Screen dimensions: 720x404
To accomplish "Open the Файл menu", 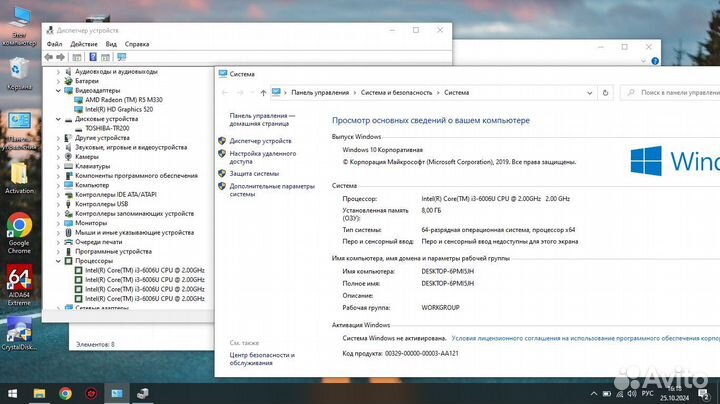I will [x=54, y=44].
